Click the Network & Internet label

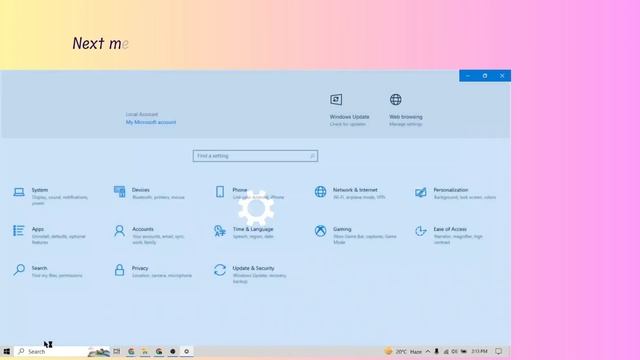click(x=355, y=190)
